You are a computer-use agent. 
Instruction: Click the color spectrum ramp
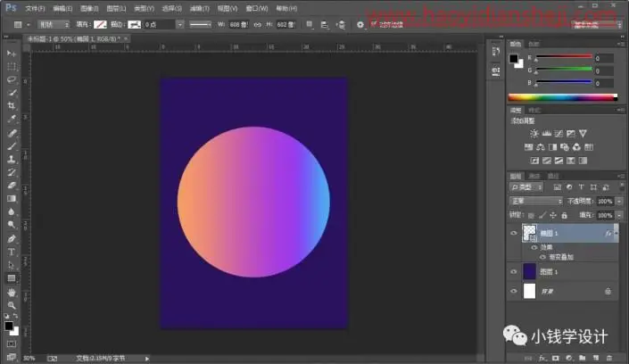[563, 97]
